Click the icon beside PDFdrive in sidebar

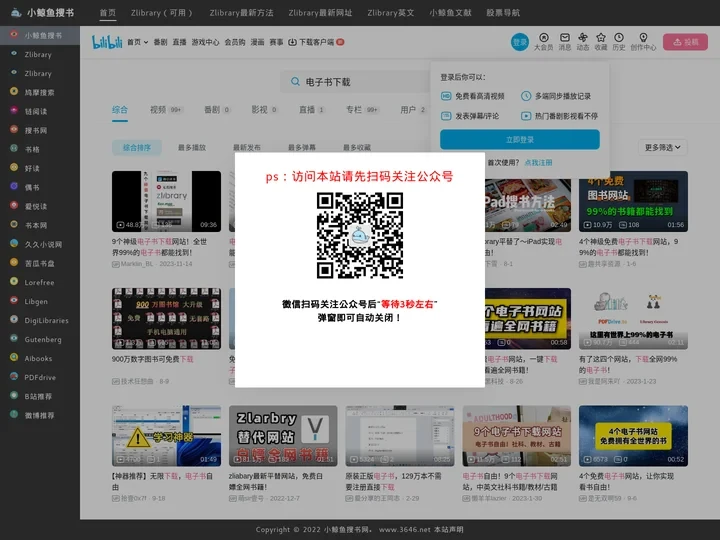[14, 377]
